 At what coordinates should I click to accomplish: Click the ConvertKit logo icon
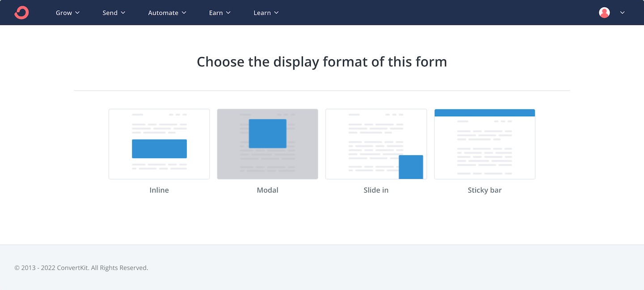coord(21,13)
